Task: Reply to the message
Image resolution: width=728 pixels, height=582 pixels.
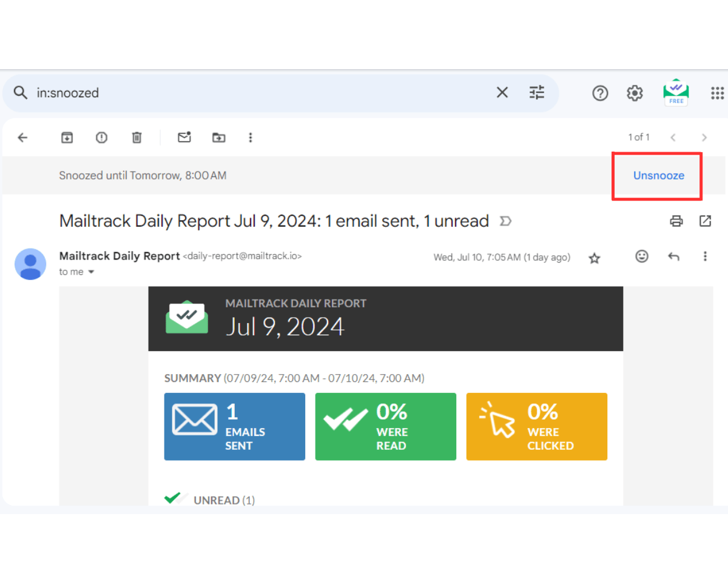Action: point(673,256)
